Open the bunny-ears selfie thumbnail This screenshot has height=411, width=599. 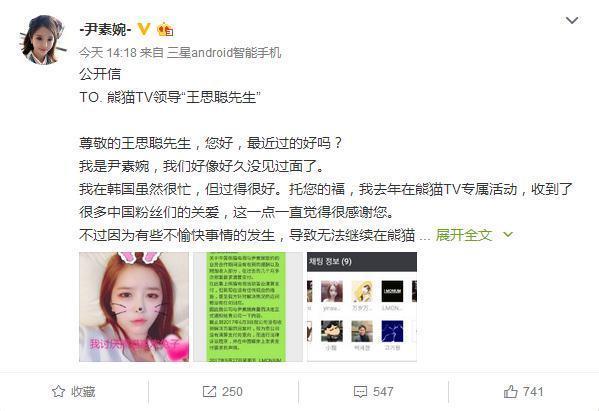pyautogui.click(x=134, y=307)
